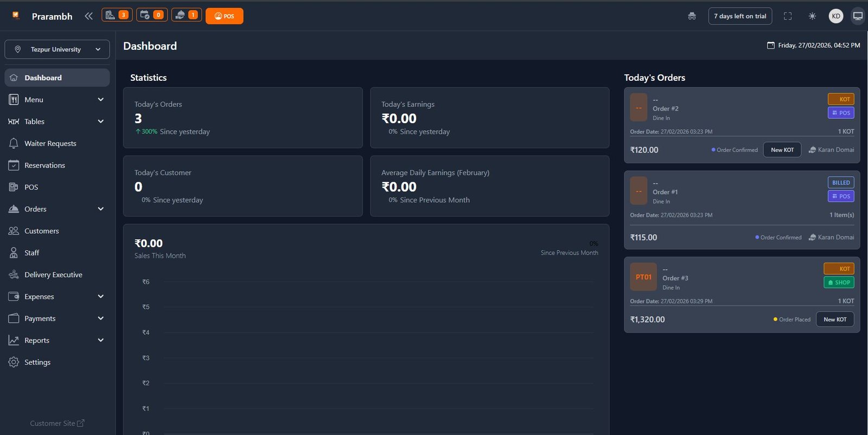Open Tezpur University branch dropdown
This screenshot has height=435, width=868.
57,49
